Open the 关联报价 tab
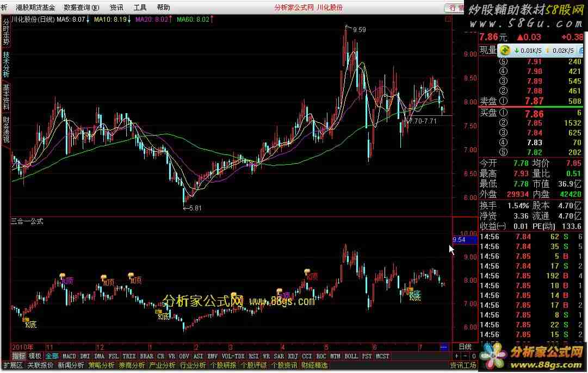The width and height of the screenshot is (588, 373). point(40,365)
